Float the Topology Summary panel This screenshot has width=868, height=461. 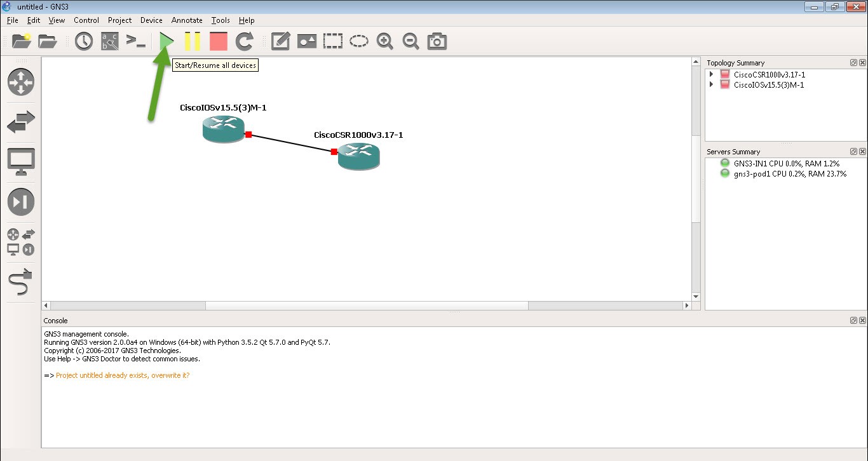(x=854, y=63)
